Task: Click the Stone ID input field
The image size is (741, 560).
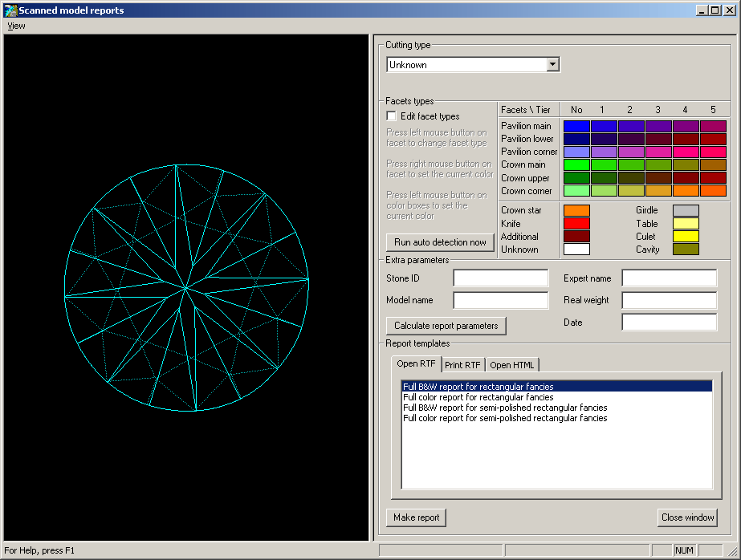Action: 500,278
